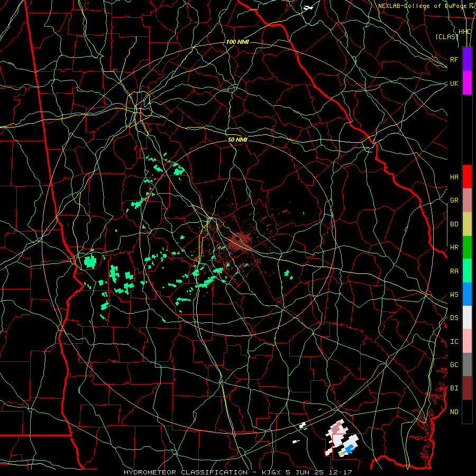This screenshot has height=476, width=476.
Task: Select the IC light pink legend swatch
Action: 467,341
